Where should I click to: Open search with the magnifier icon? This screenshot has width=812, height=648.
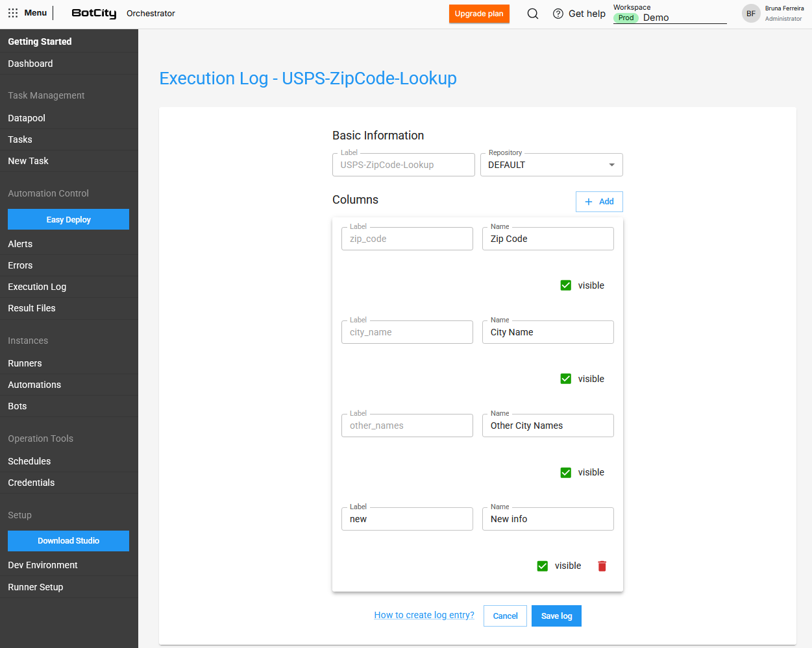[533, 14]
